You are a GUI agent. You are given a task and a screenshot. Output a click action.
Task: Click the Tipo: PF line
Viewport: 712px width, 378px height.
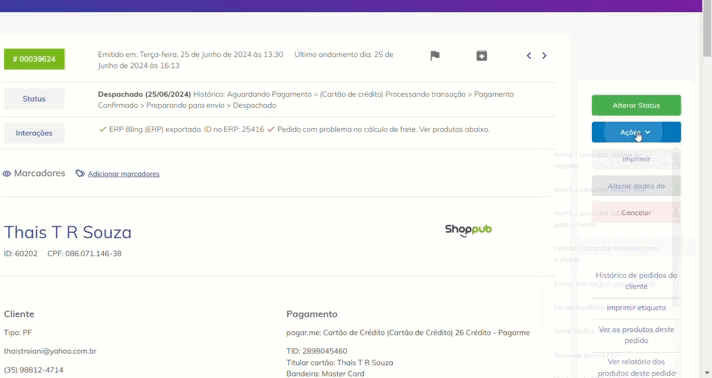point(18,333)
